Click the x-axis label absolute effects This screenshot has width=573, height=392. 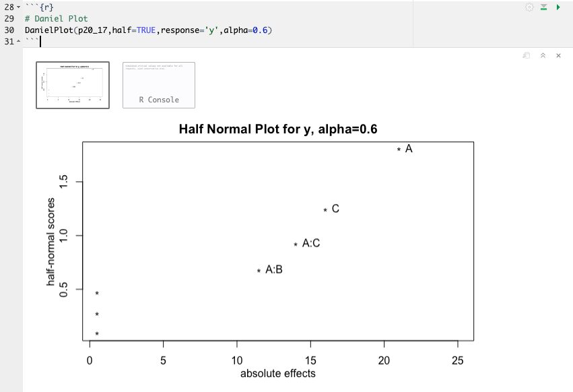[278, 374]
